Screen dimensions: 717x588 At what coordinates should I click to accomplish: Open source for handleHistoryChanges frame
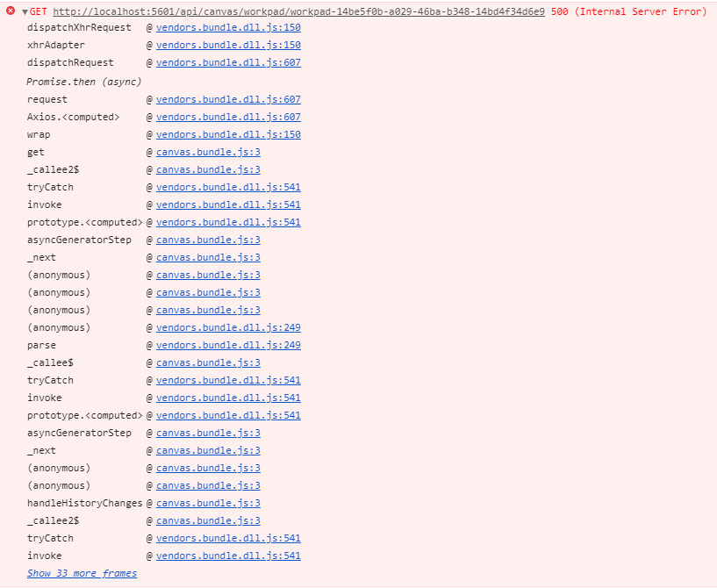tap(208, 503)
